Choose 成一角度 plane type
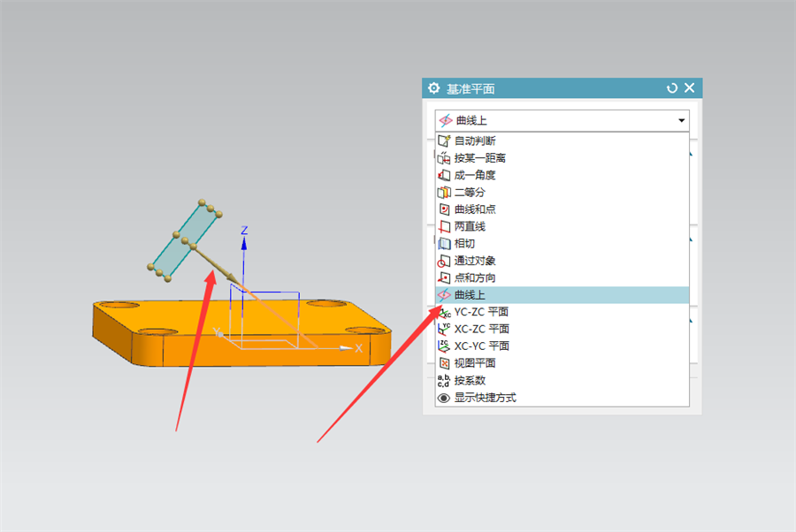Screen dimensions: 796x532 coord(562,176)
